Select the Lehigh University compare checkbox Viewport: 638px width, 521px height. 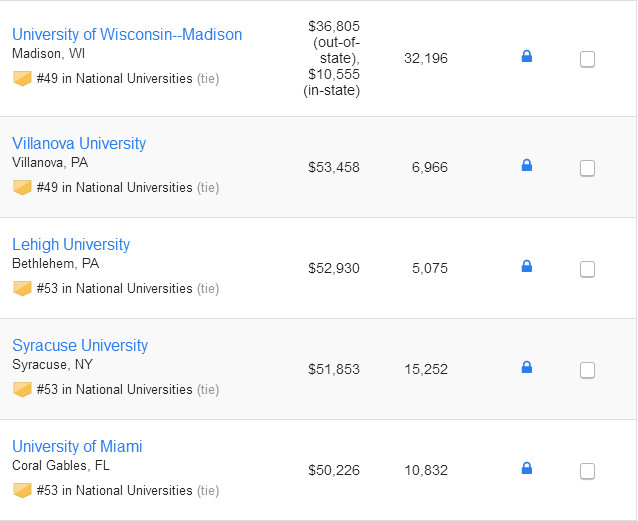click(x=587, y=269)
